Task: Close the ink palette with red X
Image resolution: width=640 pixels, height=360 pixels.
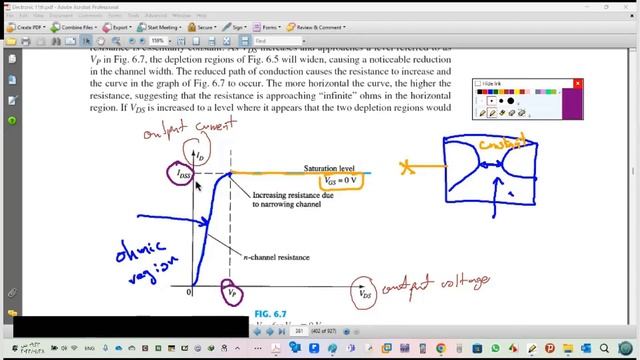Action: coord(578,83)
